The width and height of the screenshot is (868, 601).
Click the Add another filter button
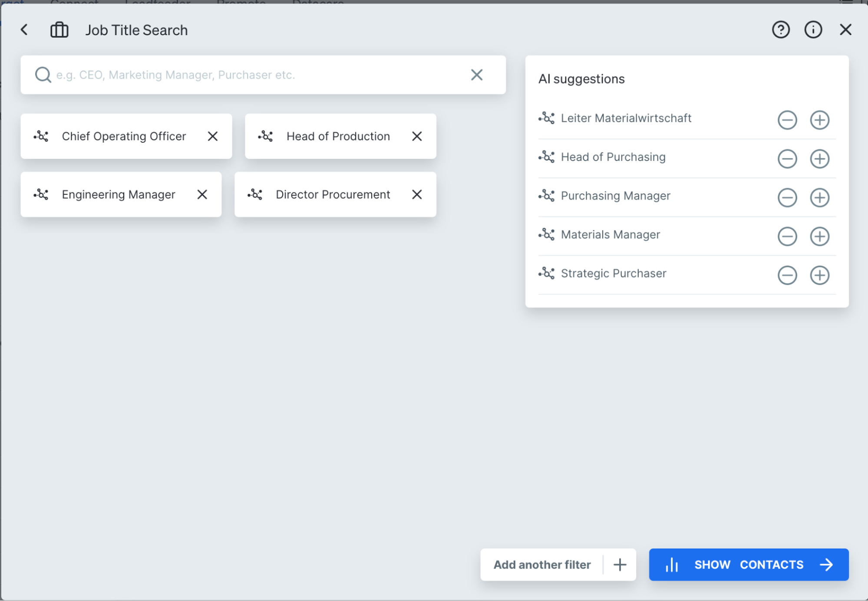coord(542,565)
